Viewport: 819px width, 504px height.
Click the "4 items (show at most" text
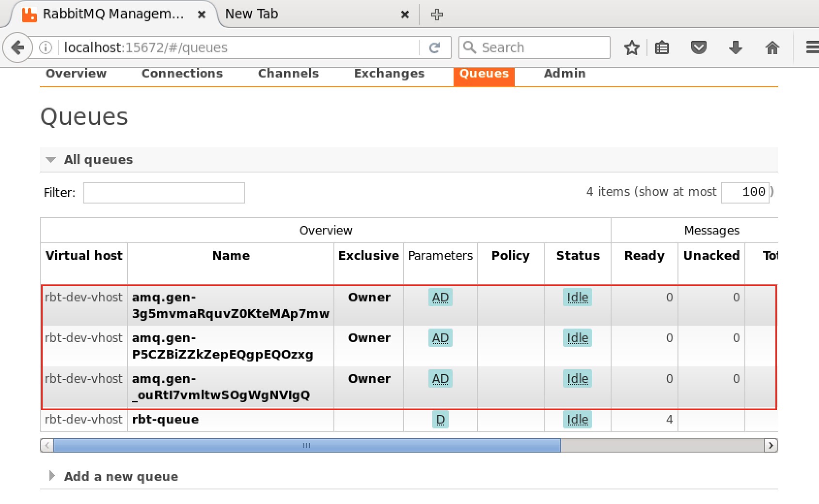[x=651, y=191]
